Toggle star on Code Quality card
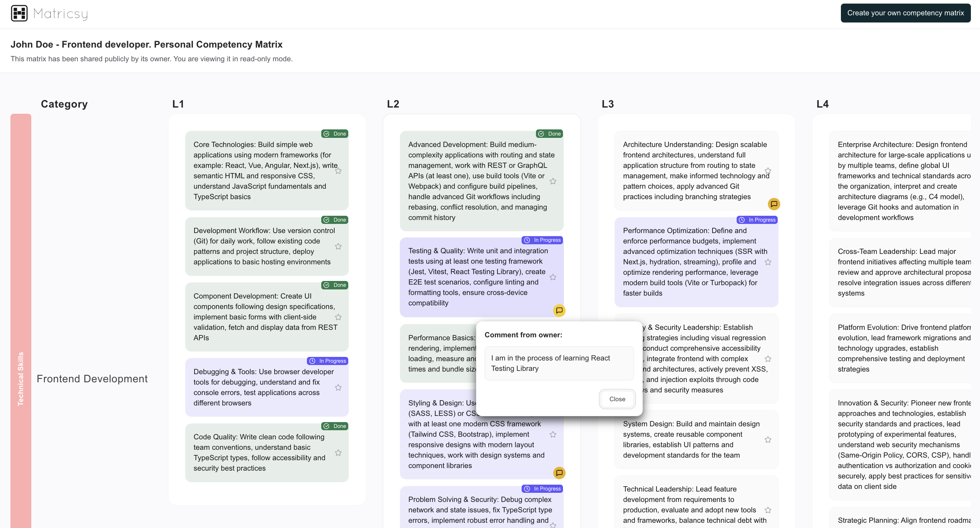 338,453
